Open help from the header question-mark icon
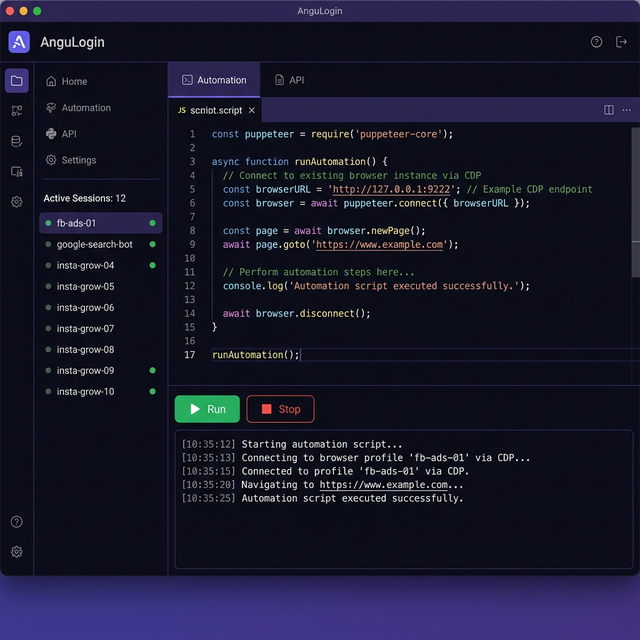The width and height of the screenshot is (640, 640). [x=596, y=42]
